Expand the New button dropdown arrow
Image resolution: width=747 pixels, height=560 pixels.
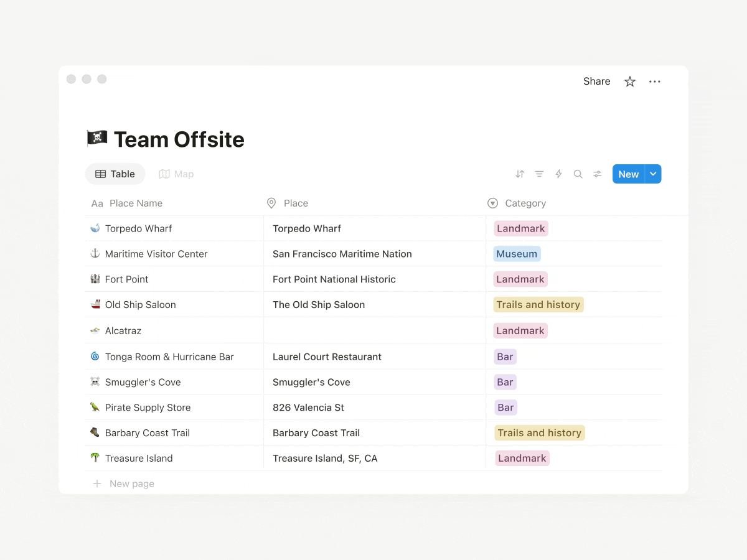[x=653, y=174]
